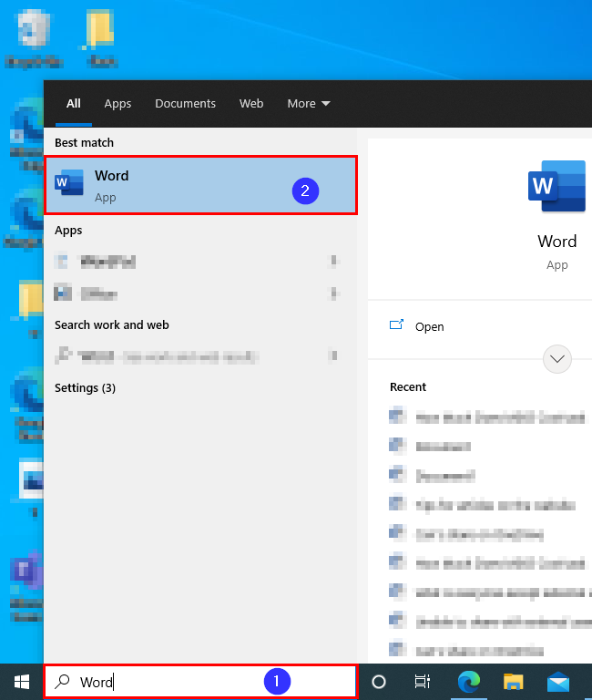
Task: Switch to the Web tab
Action: (251, 104)
